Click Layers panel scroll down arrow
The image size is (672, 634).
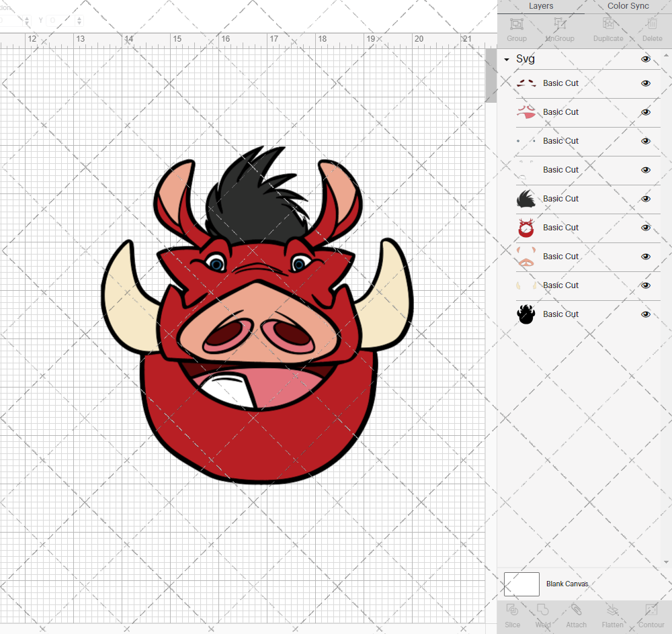665,562
